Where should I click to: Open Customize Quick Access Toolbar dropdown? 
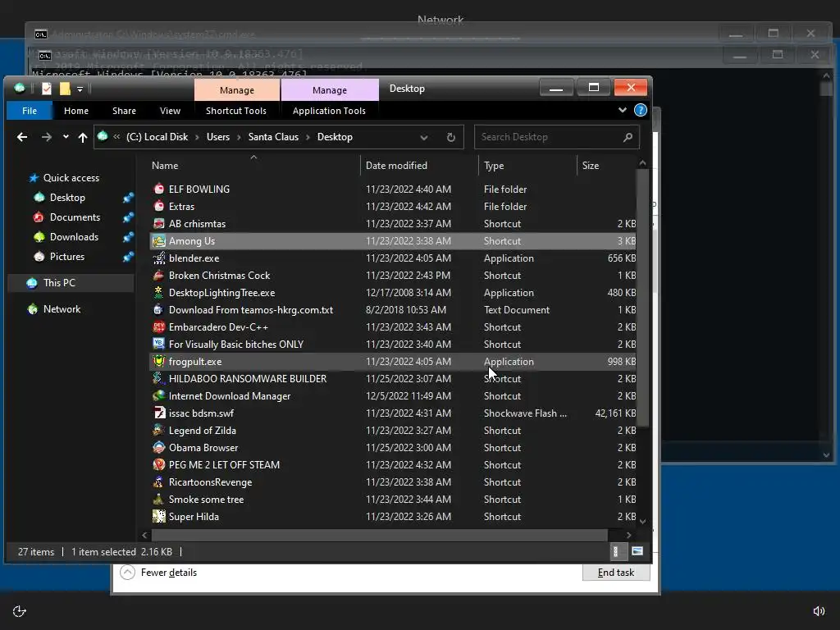(x=80, y=89)
